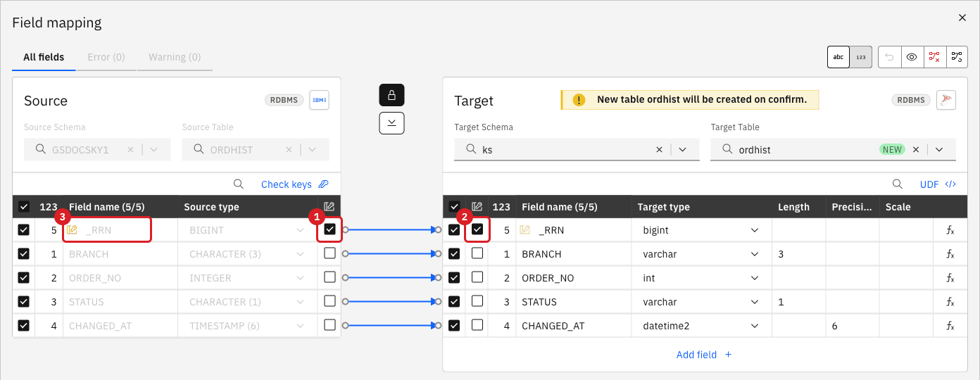Toggle the eye visibility icon in toolbar
Image resolution: width=980 pixels, height=380 pixels.
[x=912, y=57]
